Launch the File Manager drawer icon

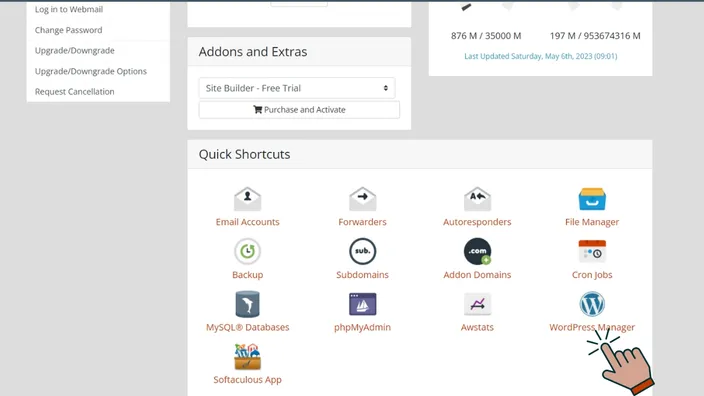[x=592, y=199]
